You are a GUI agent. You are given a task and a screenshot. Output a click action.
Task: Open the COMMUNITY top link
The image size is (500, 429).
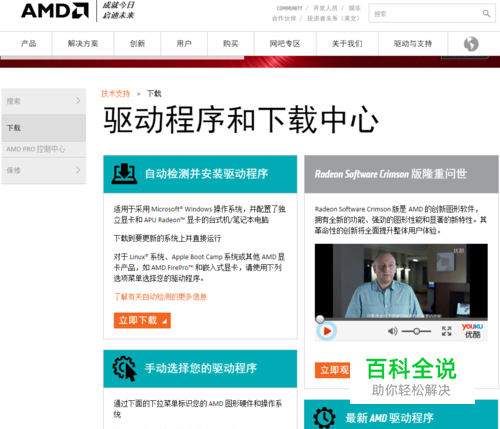pos(289,8)
